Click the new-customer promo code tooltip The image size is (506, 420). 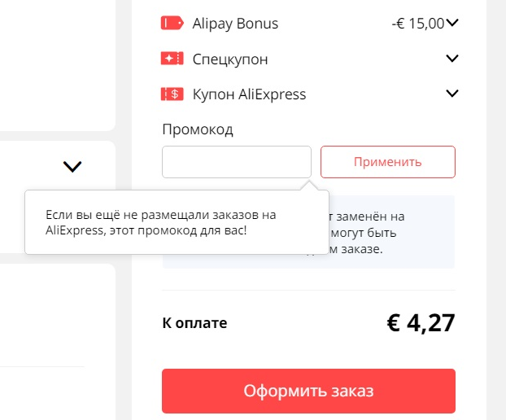[x=177, y=222]
